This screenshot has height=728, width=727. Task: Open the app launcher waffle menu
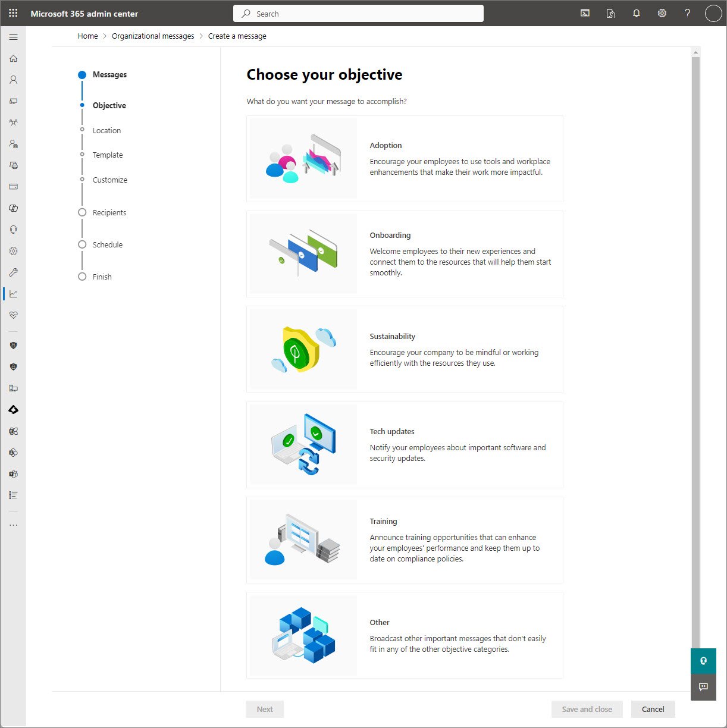click(12, 12)
